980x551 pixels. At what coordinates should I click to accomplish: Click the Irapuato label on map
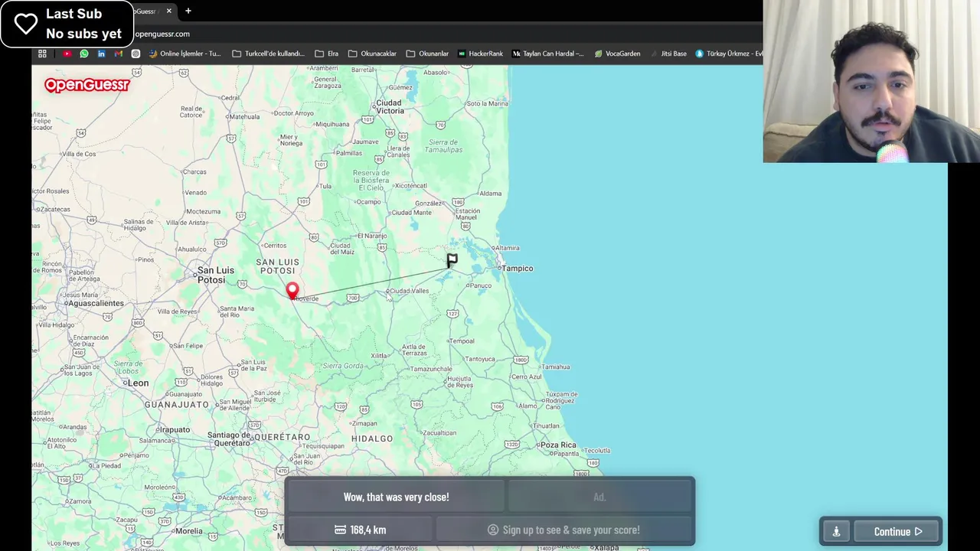coord(175,429)
